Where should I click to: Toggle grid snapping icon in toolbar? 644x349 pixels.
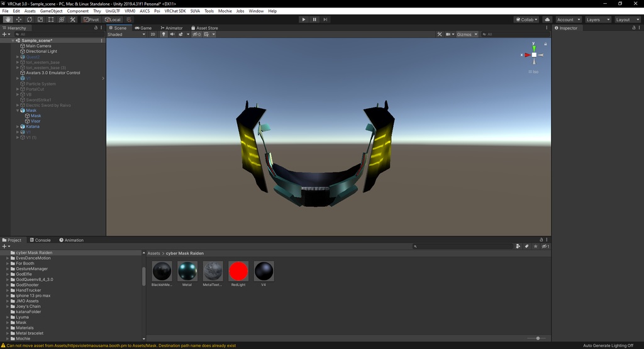128,19
